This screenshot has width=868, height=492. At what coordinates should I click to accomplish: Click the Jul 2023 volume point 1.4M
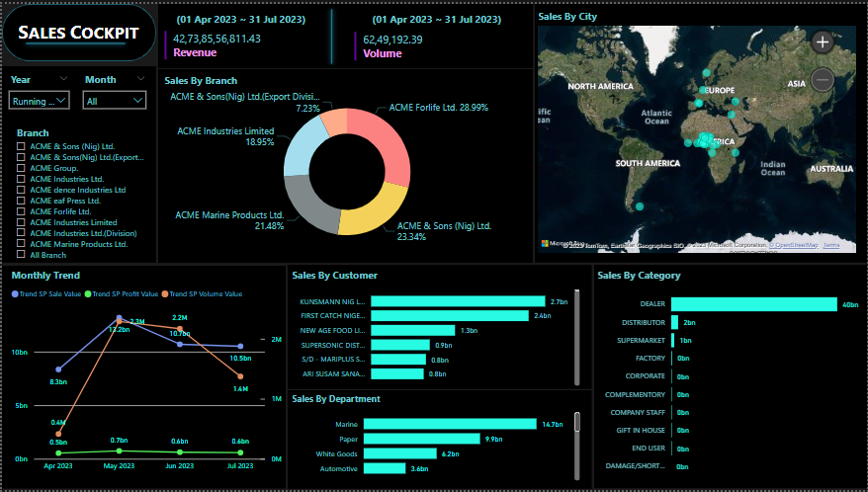pyautogui.click(x=240, y=376)
